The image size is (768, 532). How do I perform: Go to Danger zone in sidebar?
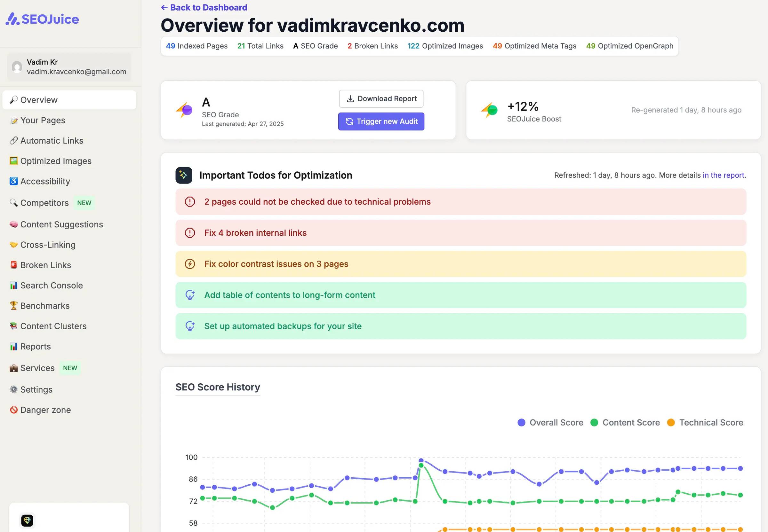click(x=45, y=410)
